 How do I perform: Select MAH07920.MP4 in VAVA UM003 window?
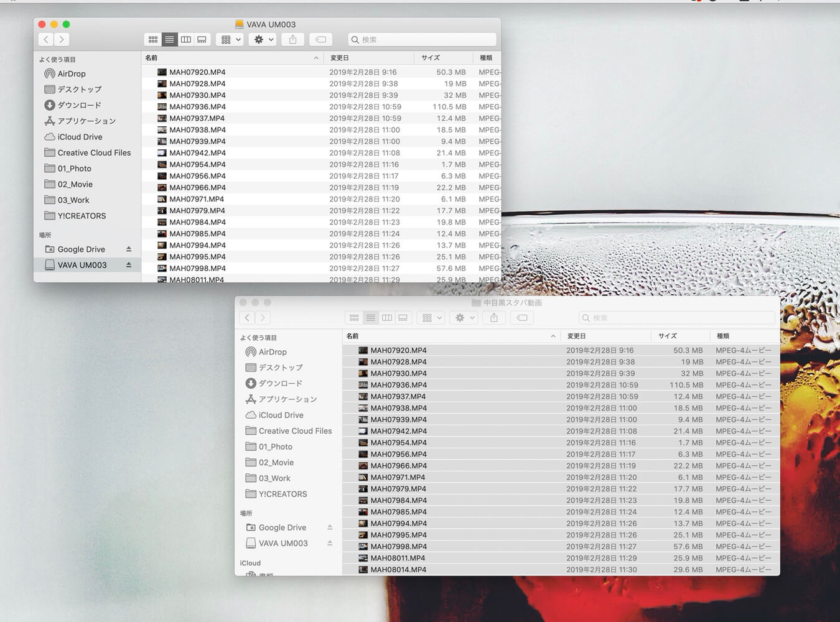pos(321,72)
